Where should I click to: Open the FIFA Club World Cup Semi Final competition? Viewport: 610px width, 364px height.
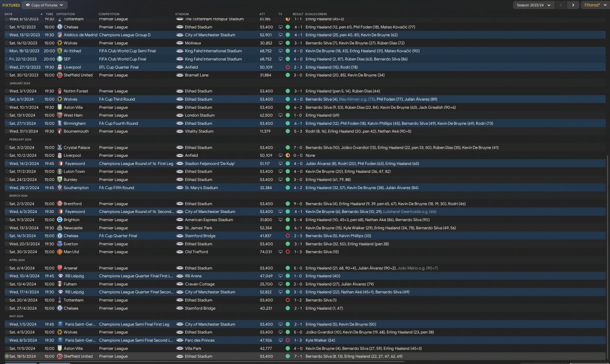tap(127, 51)
